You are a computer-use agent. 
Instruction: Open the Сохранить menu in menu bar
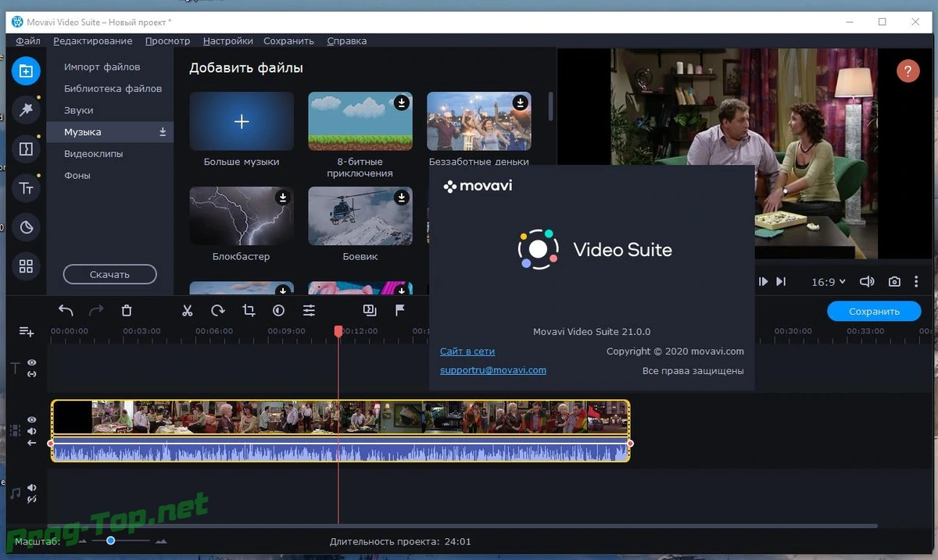pos(288,41)
